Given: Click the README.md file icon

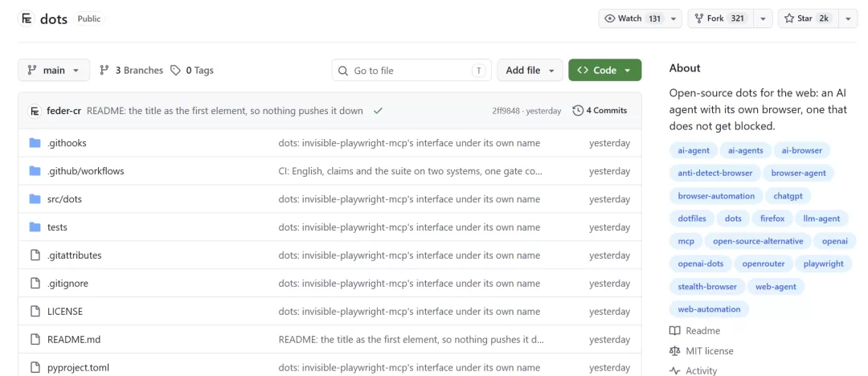Looking at the screenshot, I should [35, 340].
